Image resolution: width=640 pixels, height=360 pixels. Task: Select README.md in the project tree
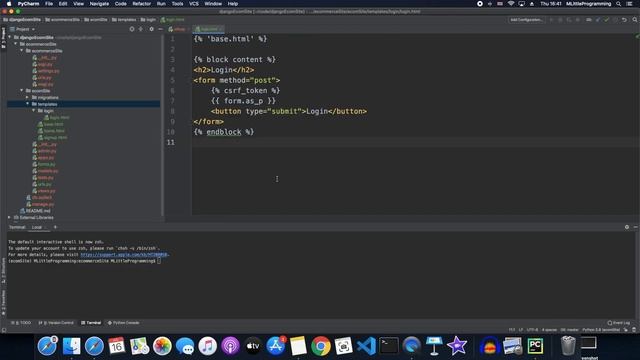click(35, 211)
